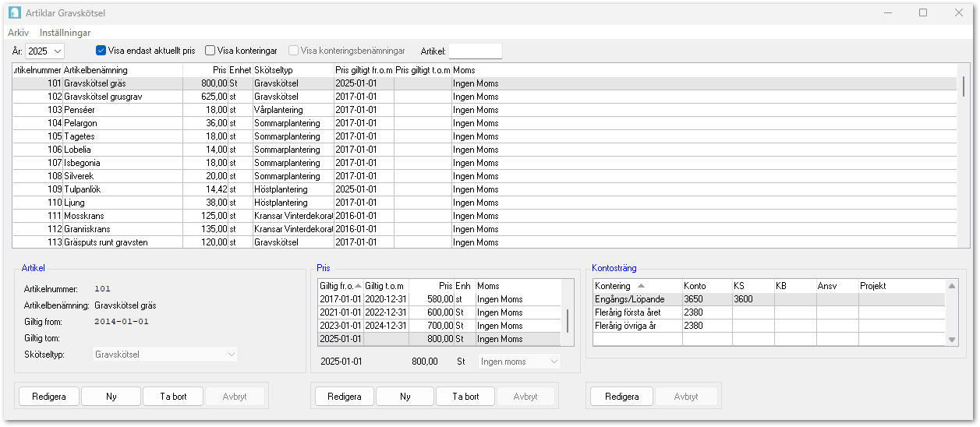Select the Engångs/Löpande kontering row
The height and width of the screenshot is (427, 980).
(769, 299)
